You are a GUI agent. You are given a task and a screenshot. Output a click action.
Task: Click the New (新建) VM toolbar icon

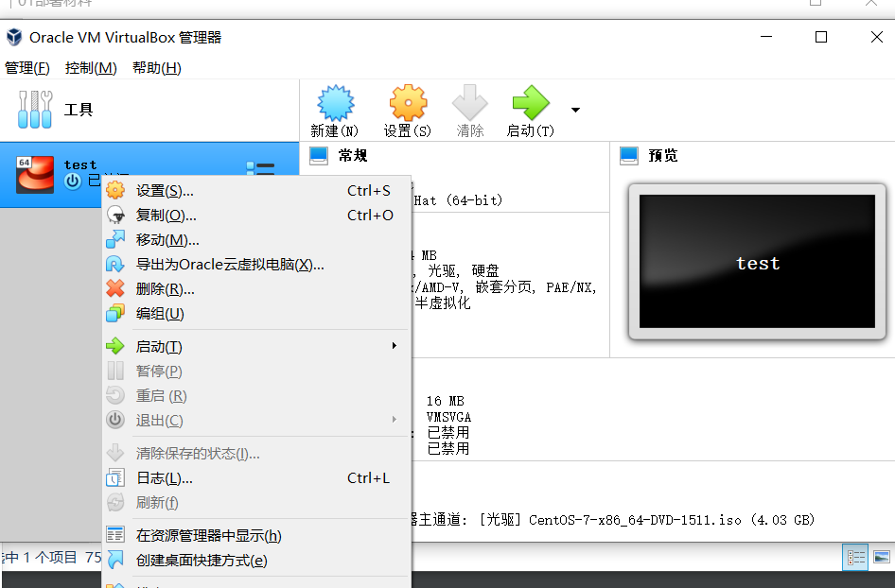click(x=335, y=104)
